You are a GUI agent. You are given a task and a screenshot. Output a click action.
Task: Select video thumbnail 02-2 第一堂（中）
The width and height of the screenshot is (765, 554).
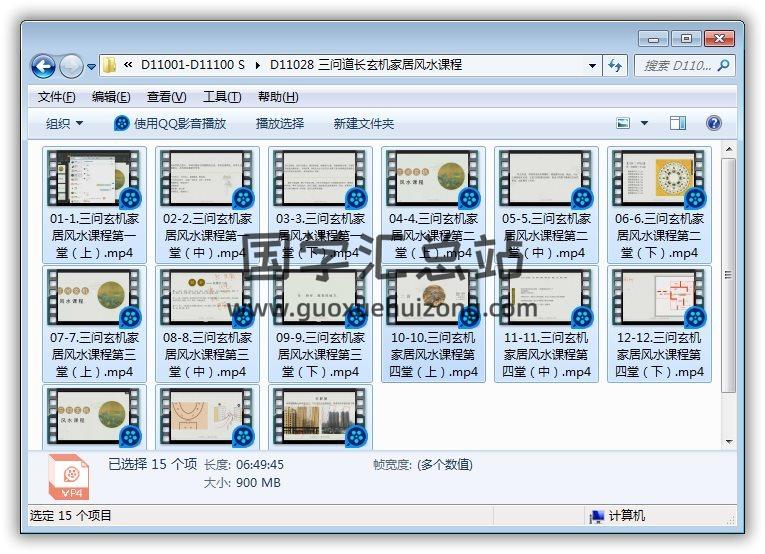point(207,178)
